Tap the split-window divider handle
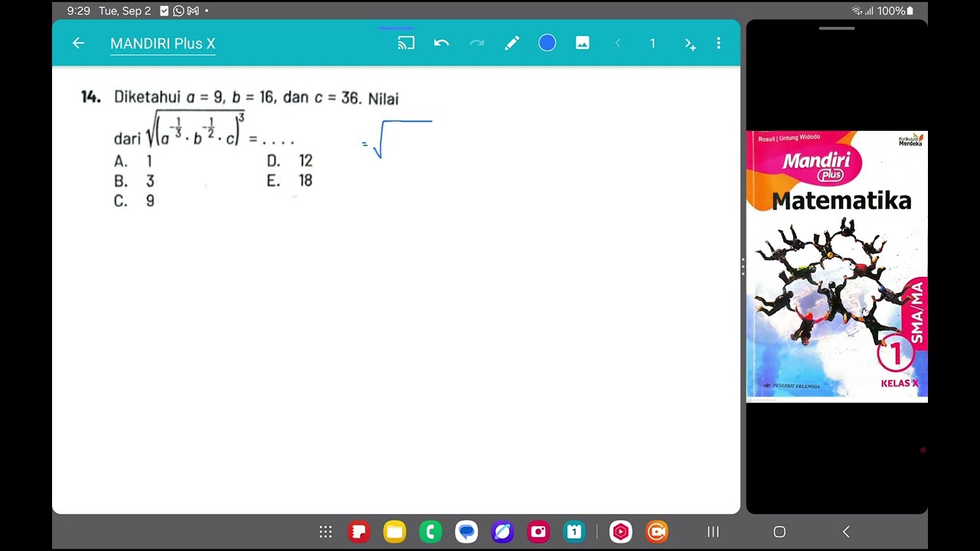 [x=743, y=266]
